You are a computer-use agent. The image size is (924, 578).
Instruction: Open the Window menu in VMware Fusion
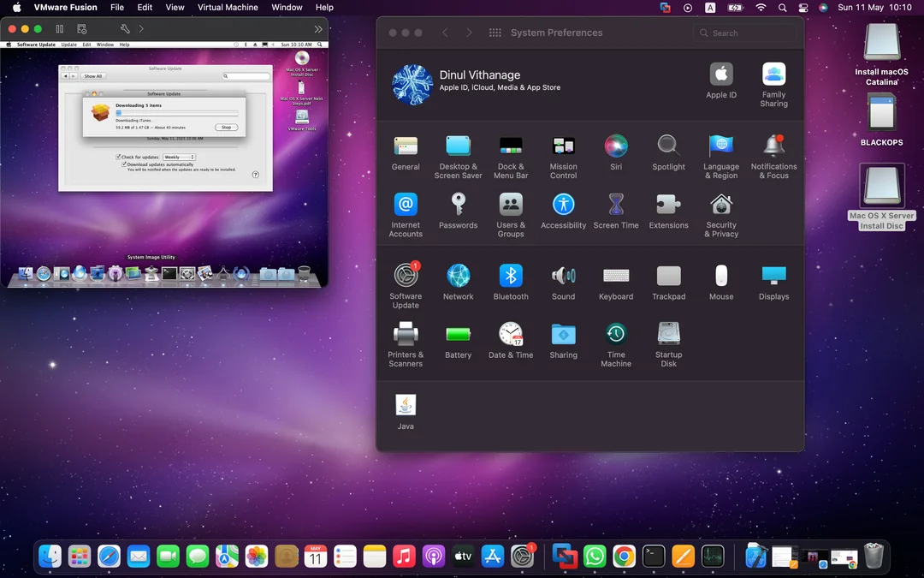pyautogui.click(x=287, y=7)
